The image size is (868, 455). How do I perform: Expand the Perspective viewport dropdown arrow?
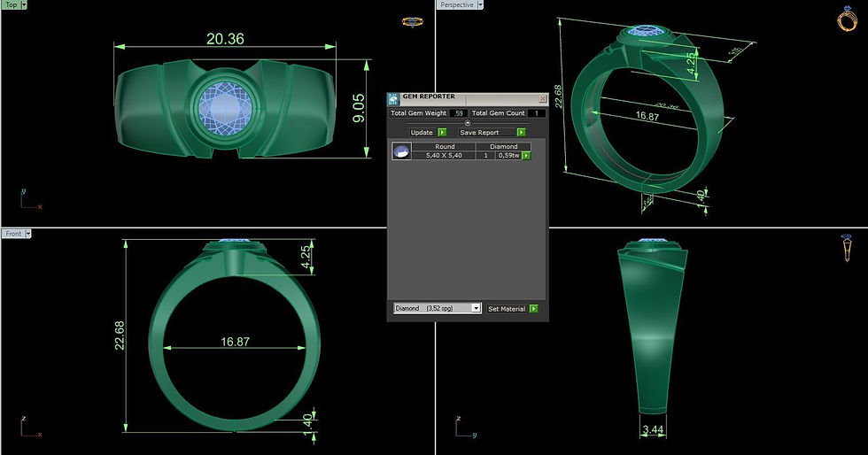click(480, 4)
